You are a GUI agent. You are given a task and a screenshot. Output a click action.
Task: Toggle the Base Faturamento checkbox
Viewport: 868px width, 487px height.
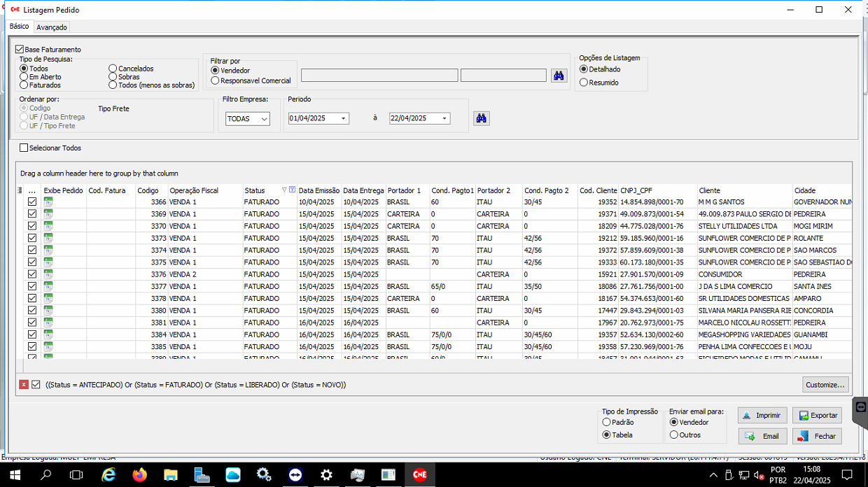point(20,50)
